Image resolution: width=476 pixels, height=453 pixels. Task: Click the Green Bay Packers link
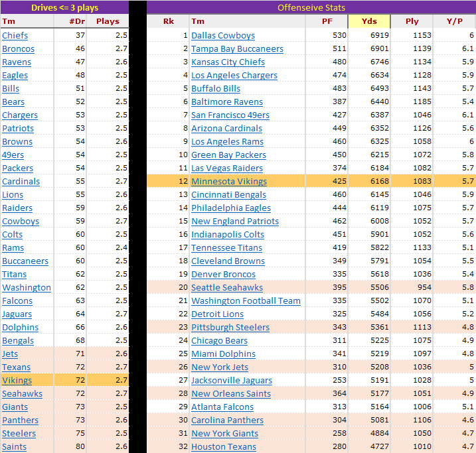[228, 155]
